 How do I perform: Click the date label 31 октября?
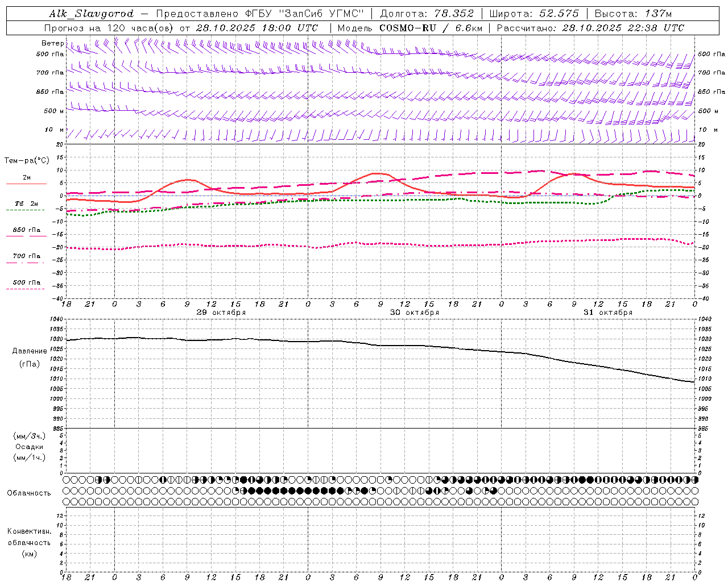coord(608,313)
